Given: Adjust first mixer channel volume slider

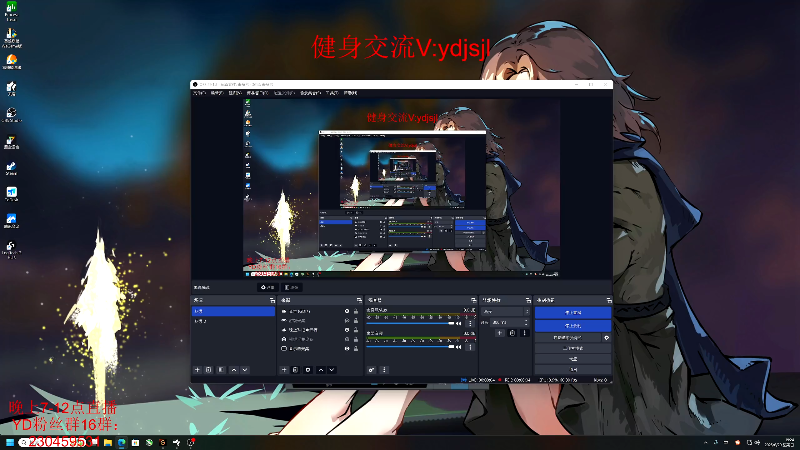Looking at the screenshot, I should pos(410,323).
